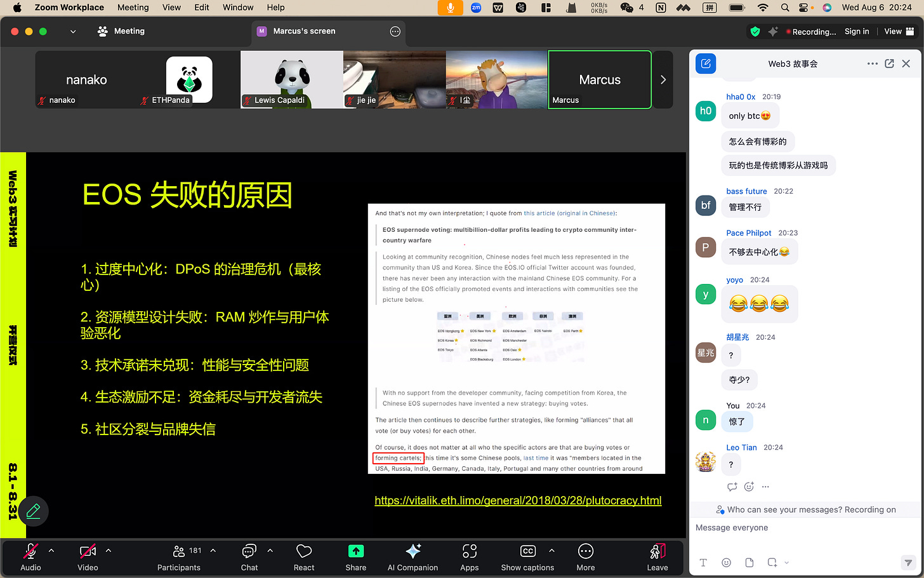Click Pace Philpot sender name in chat
Viewport: 924px width, 578px height.
[x=749, y=233]
